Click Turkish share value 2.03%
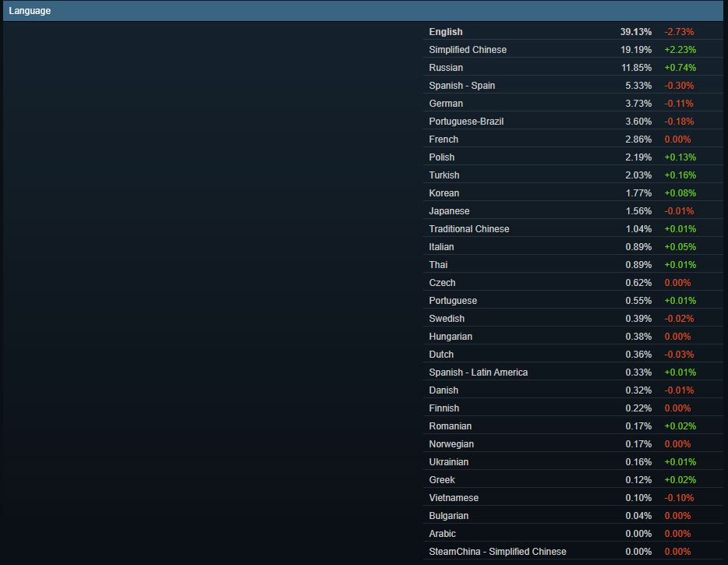Viewport: 728px width, 565px height. point(638,175)
